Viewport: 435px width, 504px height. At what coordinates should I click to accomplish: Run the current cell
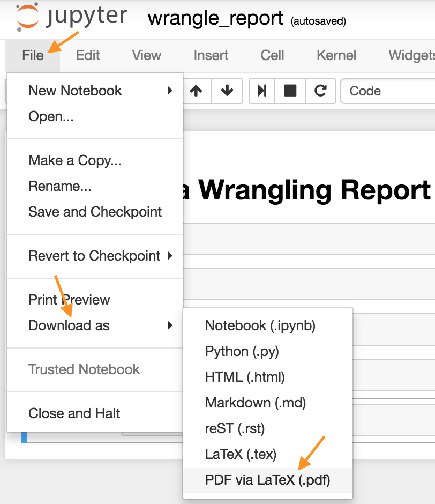click(261, 91)
